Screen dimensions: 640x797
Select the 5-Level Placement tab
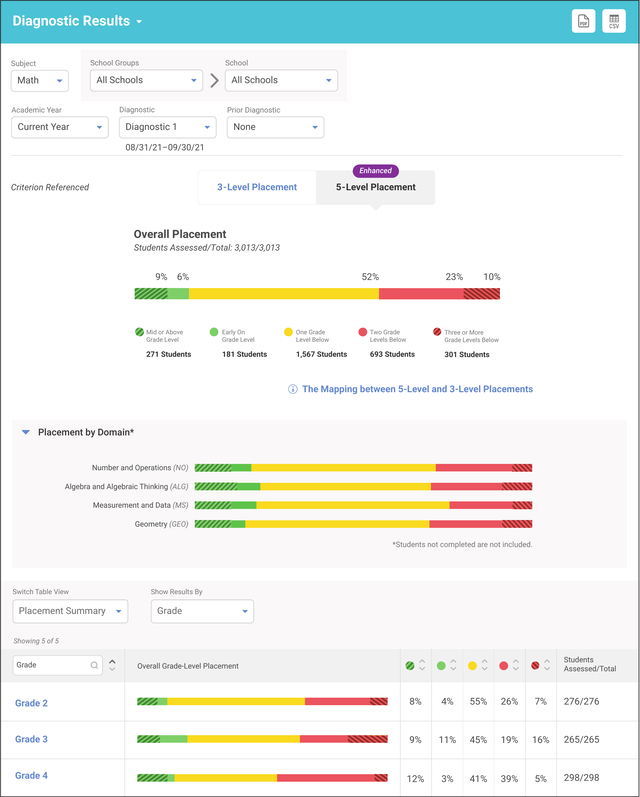[376, 187]
